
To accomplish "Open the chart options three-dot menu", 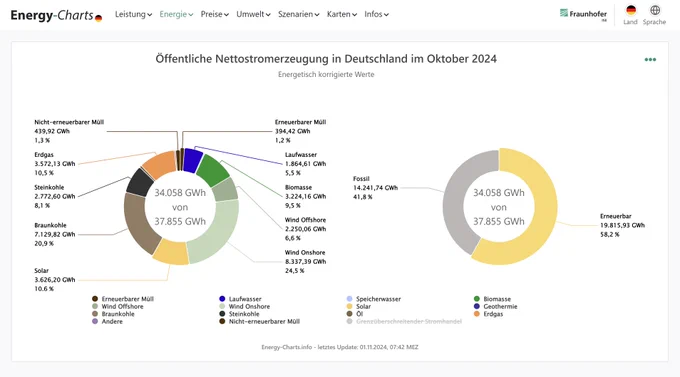I will tap(650, 59).
